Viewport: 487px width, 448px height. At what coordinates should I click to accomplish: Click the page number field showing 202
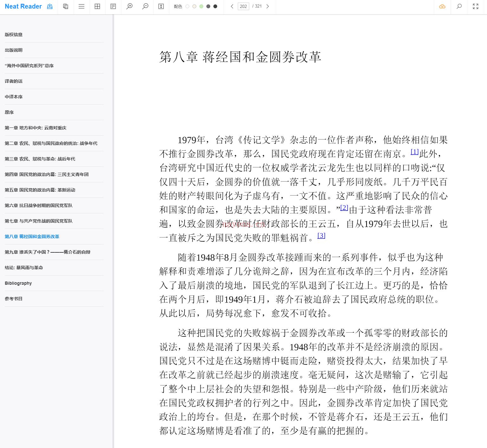pyautogui.click(x=243, y=6)
